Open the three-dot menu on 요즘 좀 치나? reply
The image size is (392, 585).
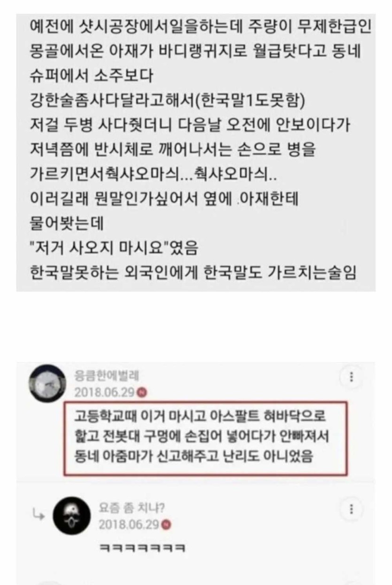pos(351,509)
